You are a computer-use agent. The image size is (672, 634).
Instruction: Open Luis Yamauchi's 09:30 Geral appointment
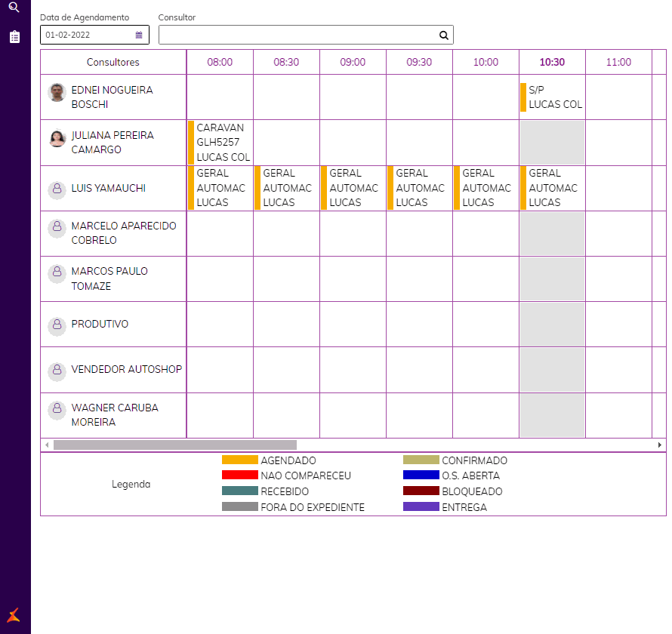(419, 188)
